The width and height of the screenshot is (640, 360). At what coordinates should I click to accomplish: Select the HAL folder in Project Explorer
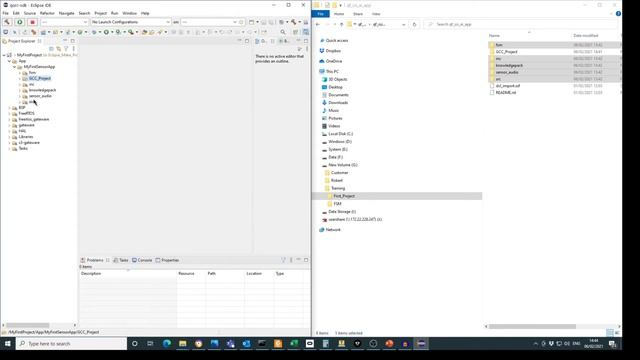(x=22, y=131)
